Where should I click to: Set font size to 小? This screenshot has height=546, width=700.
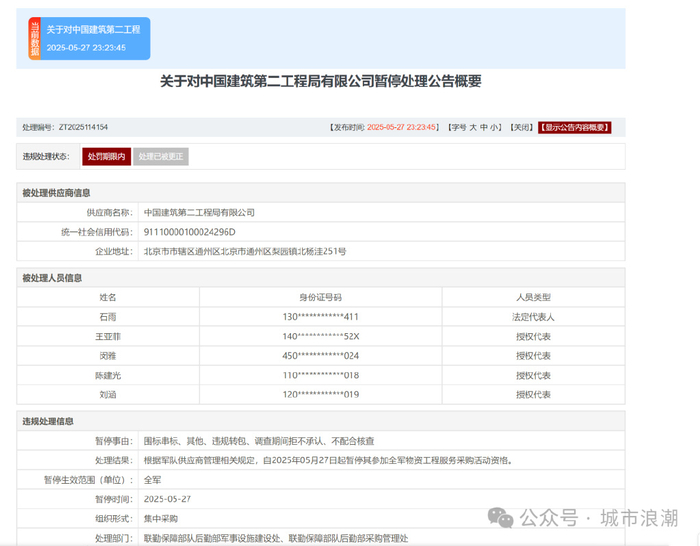494,127
